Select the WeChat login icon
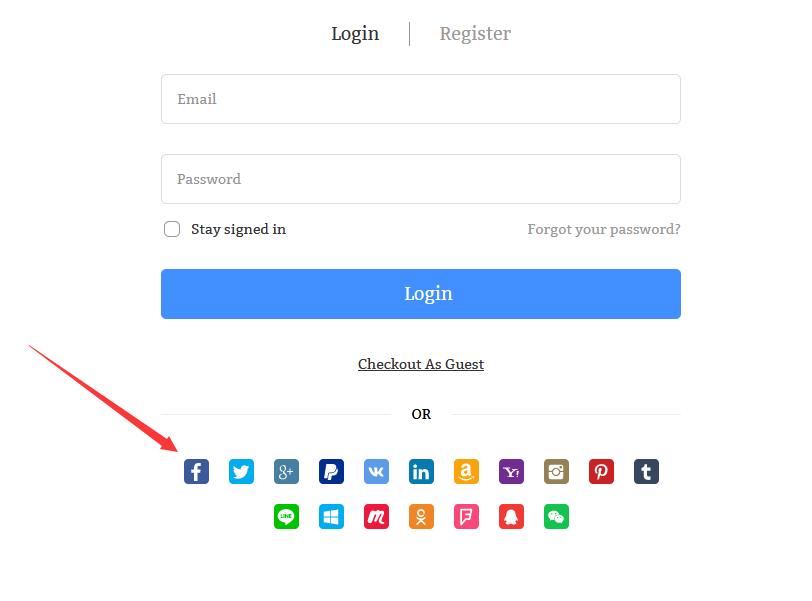812x601 pixels. coord(556,517)
